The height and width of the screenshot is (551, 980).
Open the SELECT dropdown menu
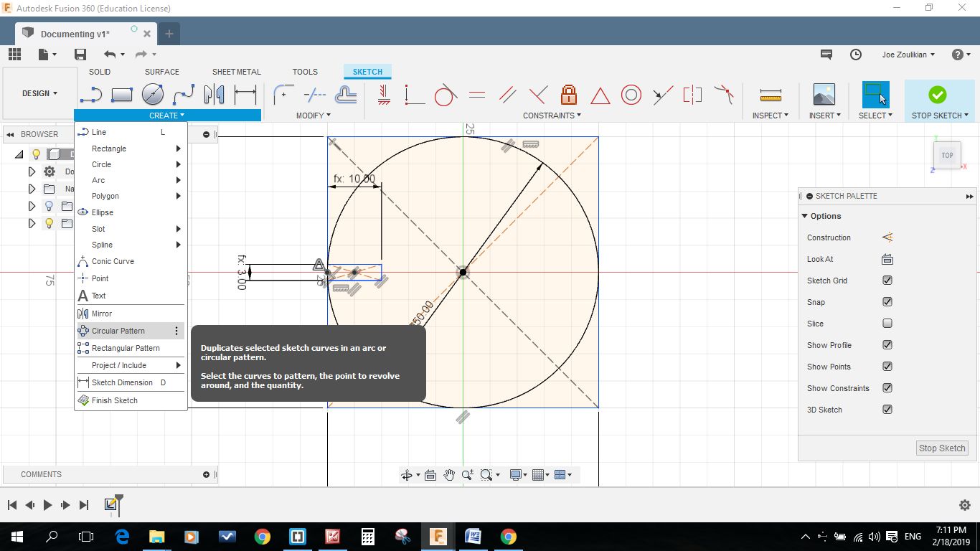(x=875, y=116)
